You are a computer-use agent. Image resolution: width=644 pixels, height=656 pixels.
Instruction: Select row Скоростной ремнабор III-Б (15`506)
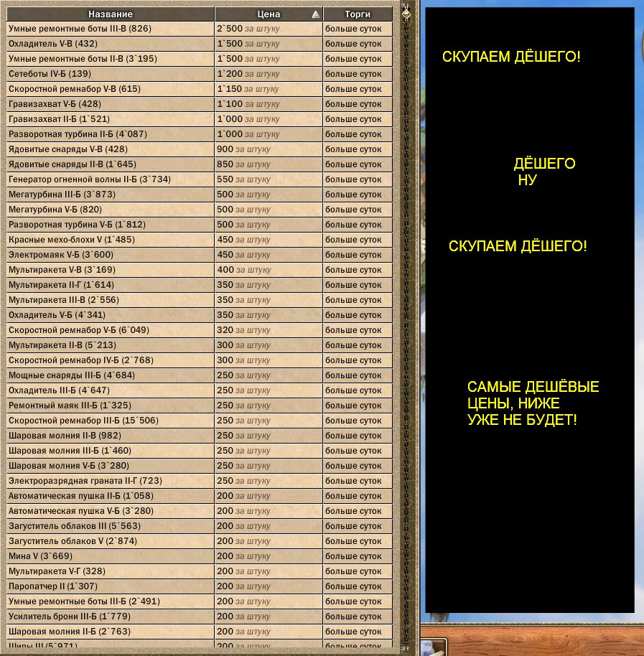pos(200,421)
